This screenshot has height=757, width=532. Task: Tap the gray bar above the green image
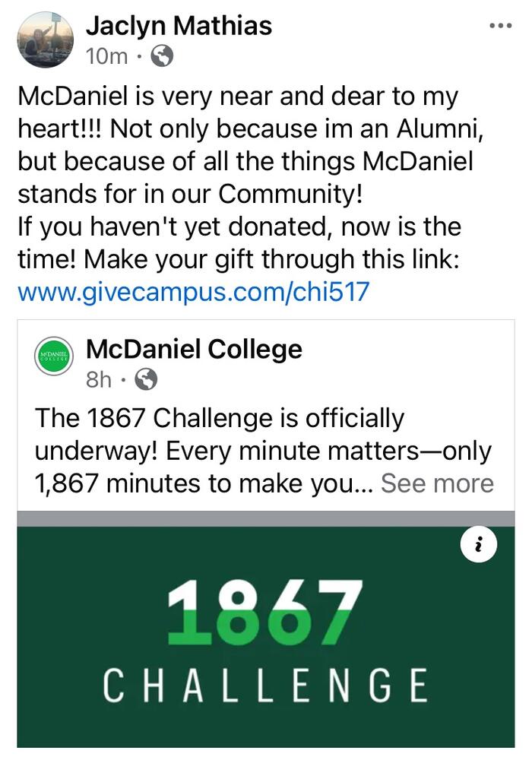point(266,519)
